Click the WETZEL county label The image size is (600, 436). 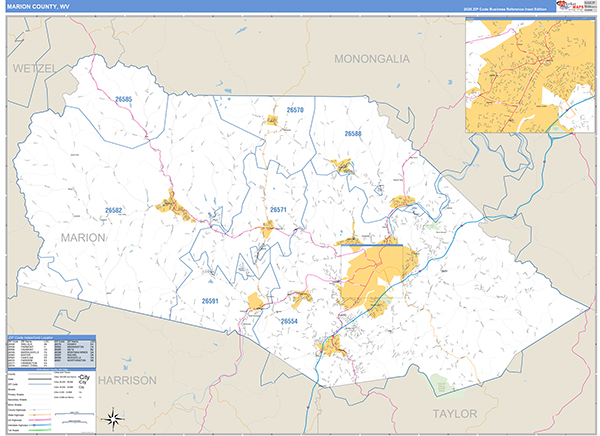(x=34, y=69)
